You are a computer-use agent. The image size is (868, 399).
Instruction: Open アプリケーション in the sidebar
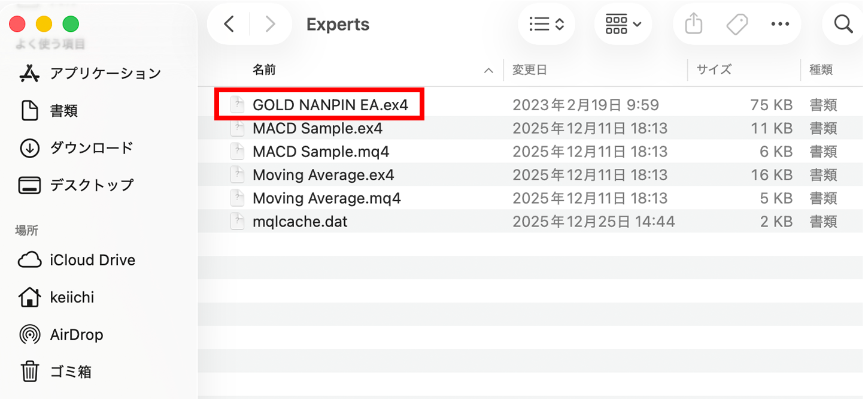tap(105, 74)
